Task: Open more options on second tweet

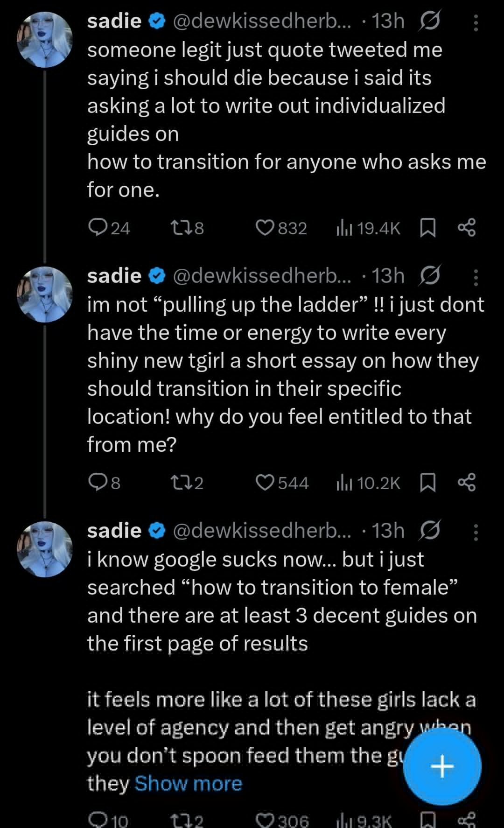Action: click(476, 277)
